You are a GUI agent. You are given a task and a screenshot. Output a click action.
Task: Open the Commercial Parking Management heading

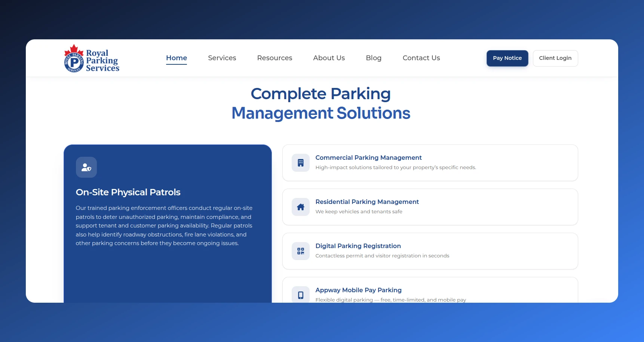368,158
